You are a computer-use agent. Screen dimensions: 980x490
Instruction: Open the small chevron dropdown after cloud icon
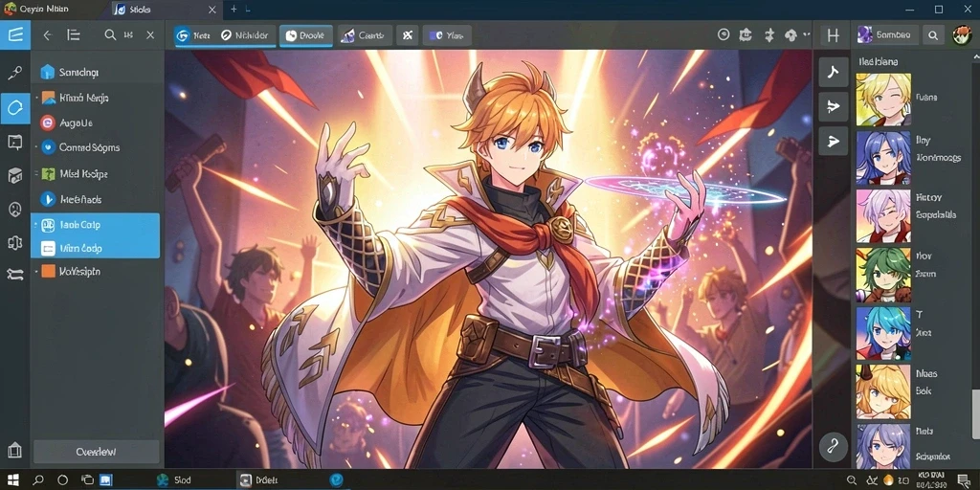click(806, 35)
